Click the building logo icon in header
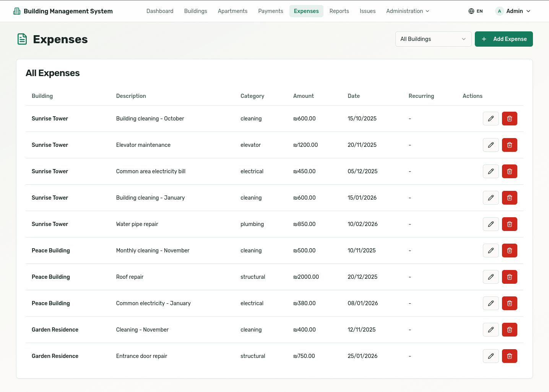Screen dimensions: 549x392 (x=17, y=11)
